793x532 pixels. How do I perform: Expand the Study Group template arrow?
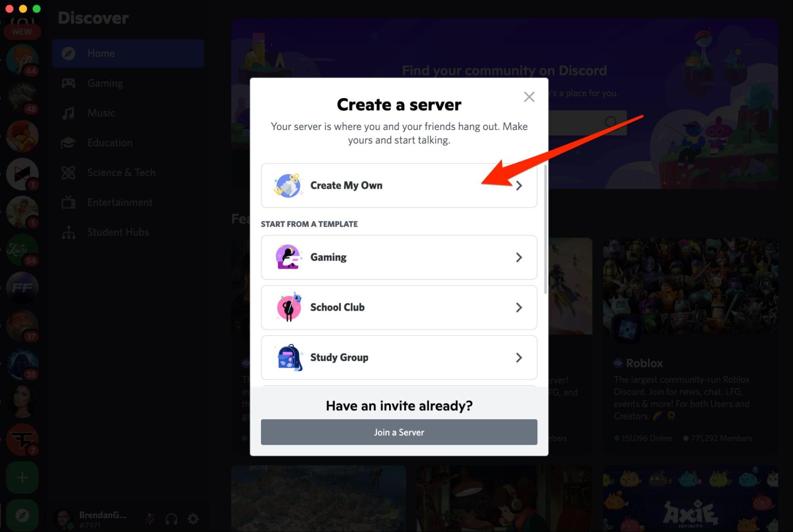517,358
